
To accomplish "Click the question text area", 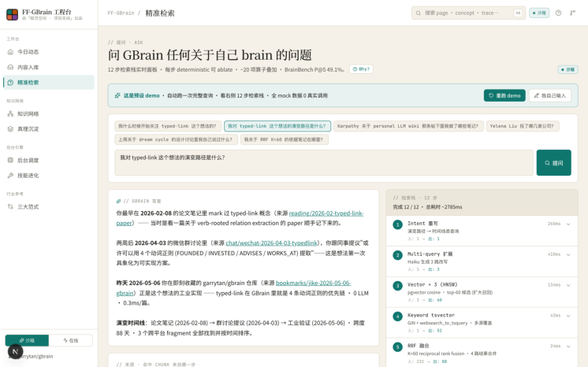I will (324, 163).
